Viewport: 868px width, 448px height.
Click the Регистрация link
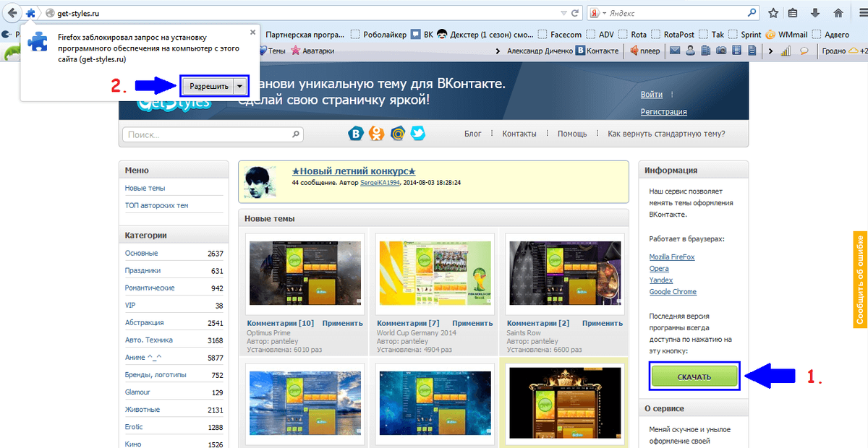click(663, 112)
